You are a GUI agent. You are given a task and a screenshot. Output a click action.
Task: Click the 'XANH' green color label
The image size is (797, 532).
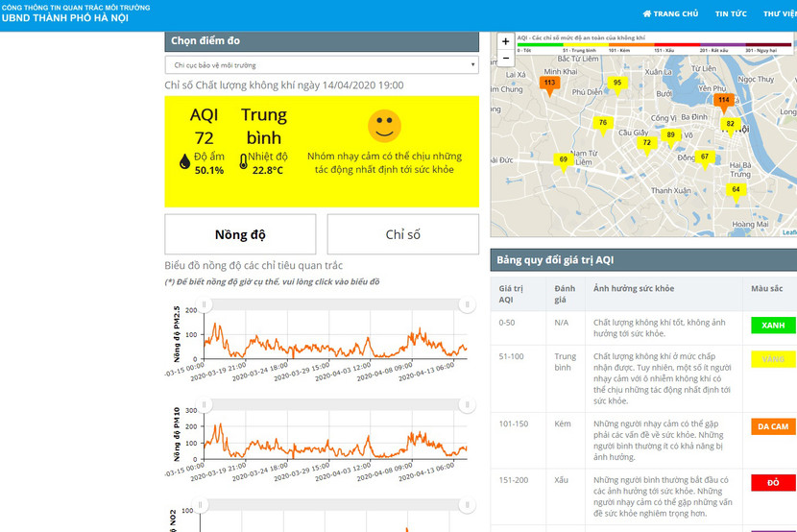pos(773,326)
